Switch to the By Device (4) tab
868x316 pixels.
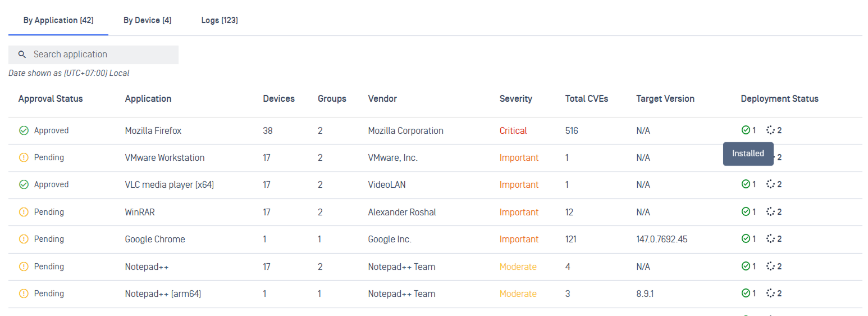point(147,20)
